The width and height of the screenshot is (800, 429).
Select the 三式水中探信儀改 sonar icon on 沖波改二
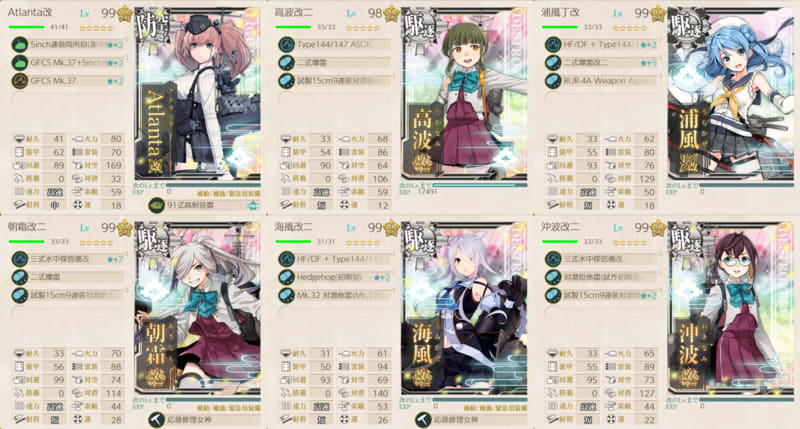(x=553, y=259)
